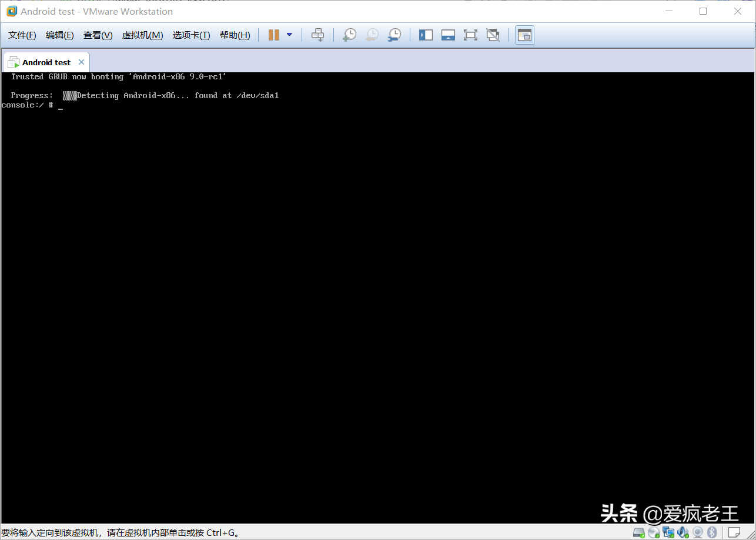Screen dimensions: 756x540
Task: Pause the virtual machine
Action: pyautogui.click(x=273, y=35)
